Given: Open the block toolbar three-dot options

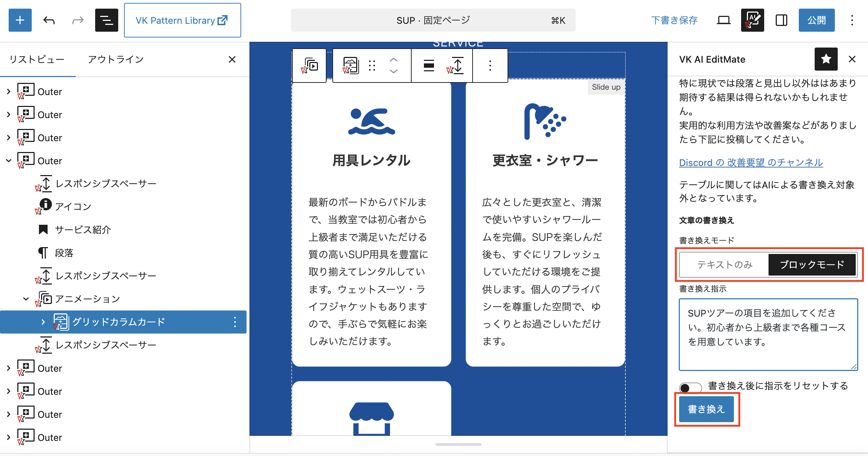Looking at the screenshot, I should point(490,66).
